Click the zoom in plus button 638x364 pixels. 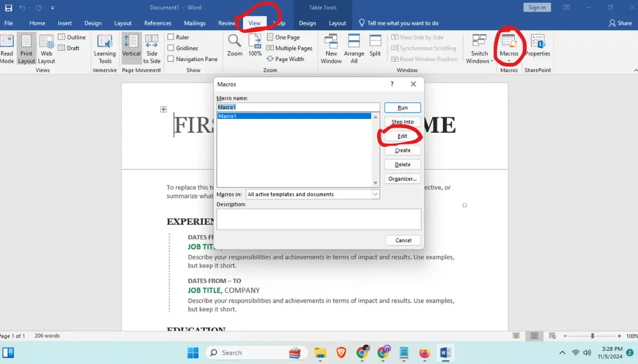pos(619,336)
